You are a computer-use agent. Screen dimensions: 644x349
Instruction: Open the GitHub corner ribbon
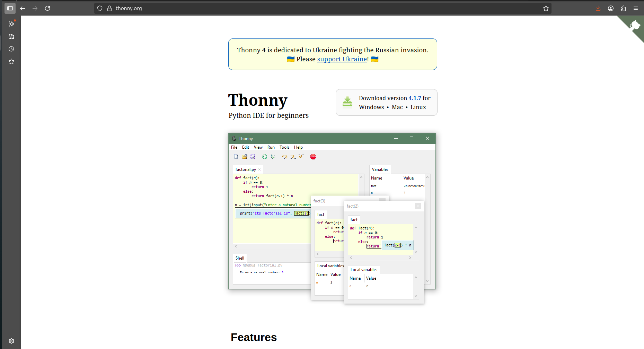coord(635,25)
